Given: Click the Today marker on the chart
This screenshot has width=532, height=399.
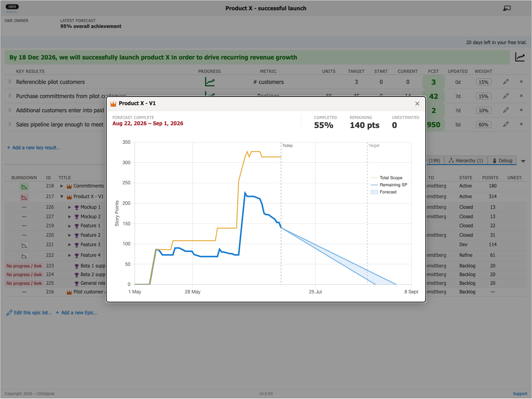Looking at the screenshot, I should pos(288,146).
